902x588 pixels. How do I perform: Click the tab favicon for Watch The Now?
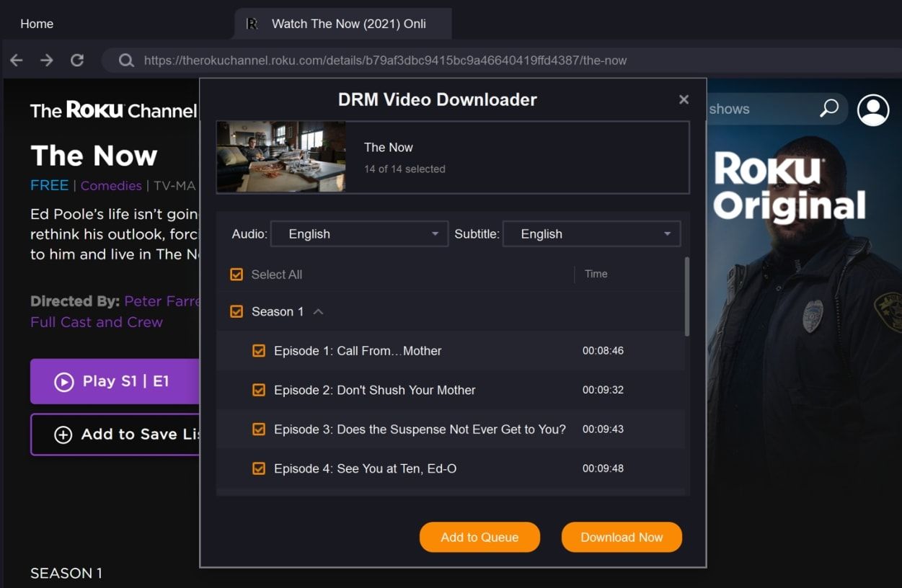click(x=252, y=24)
